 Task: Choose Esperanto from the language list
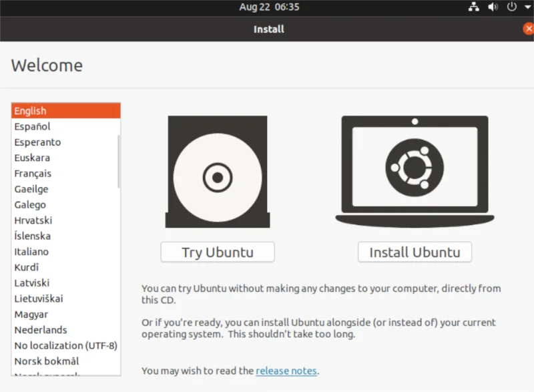tap(65, 142)
